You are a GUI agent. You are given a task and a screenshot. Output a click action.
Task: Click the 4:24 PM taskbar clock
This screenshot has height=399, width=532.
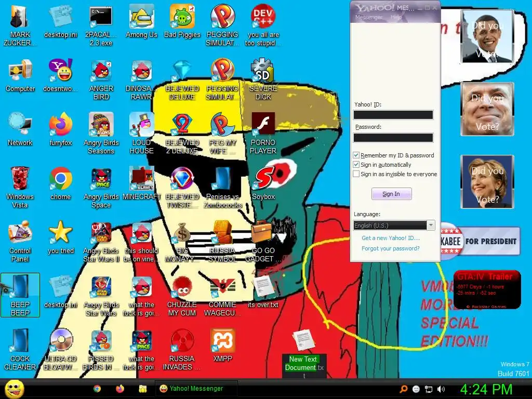click(x=486, y=389)
